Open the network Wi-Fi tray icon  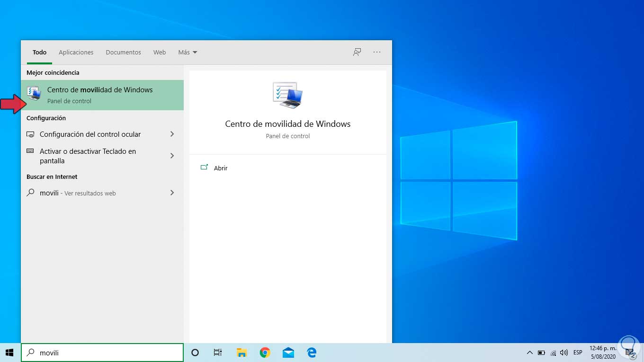[553, 353]
